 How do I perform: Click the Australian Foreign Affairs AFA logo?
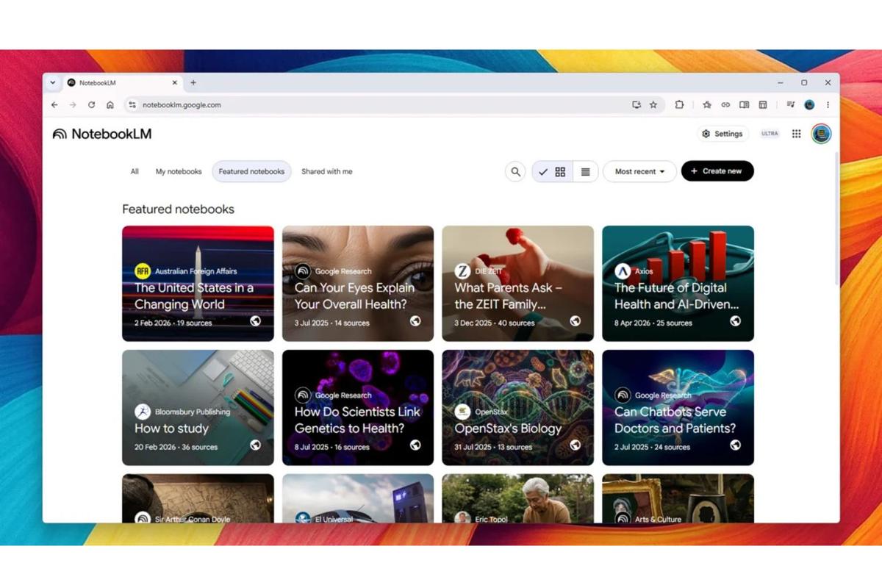[142, 271]
